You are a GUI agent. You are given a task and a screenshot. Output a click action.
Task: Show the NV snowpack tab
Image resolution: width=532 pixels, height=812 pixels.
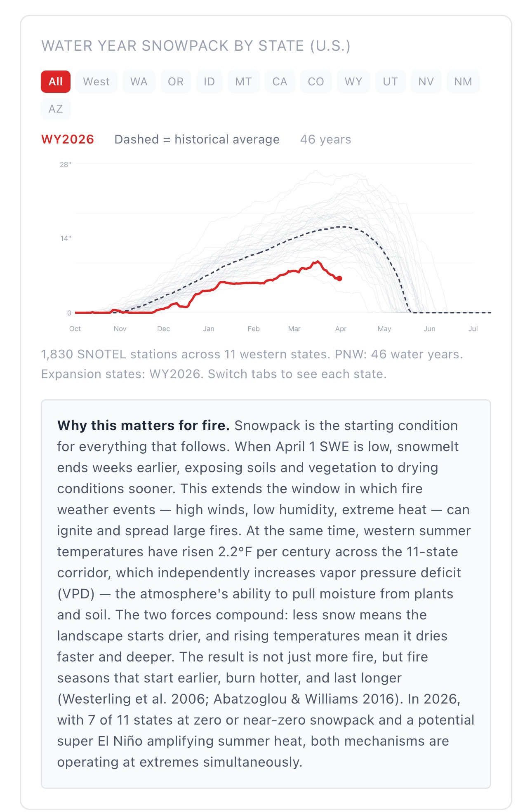tap(426, 82)
